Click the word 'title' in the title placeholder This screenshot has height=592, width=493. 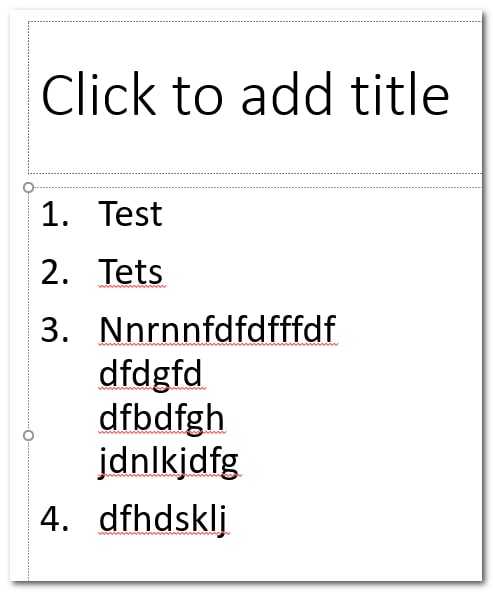pos(400,94)
